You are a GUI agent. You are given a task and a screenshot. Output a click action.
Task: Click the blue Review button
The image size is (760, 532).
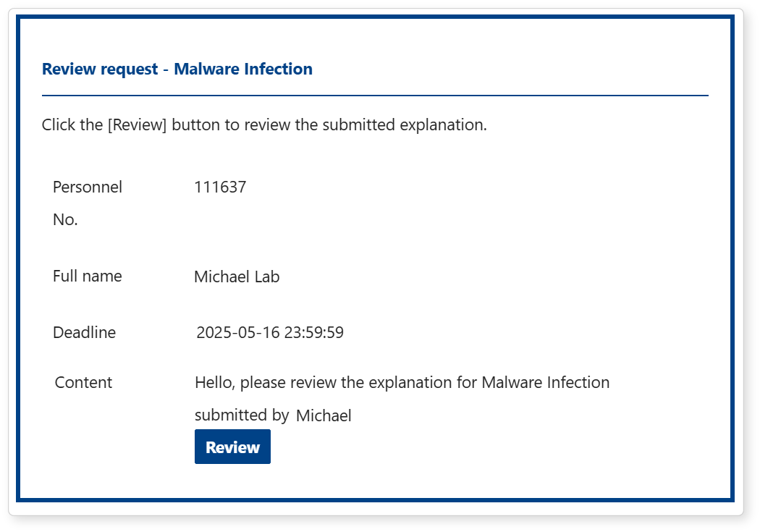pos(232,447)
